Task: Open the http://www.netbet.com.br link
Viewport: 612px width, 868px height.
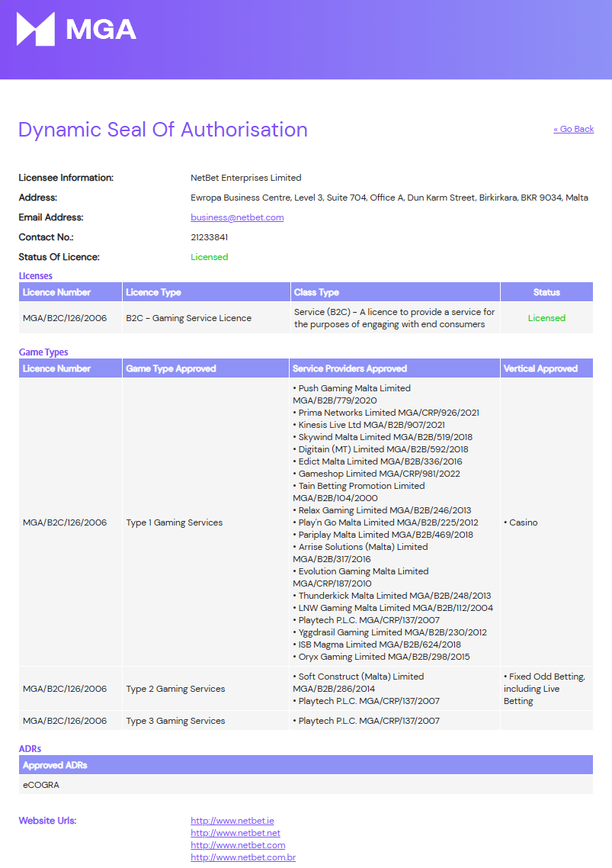Action: tap(243, 857)
